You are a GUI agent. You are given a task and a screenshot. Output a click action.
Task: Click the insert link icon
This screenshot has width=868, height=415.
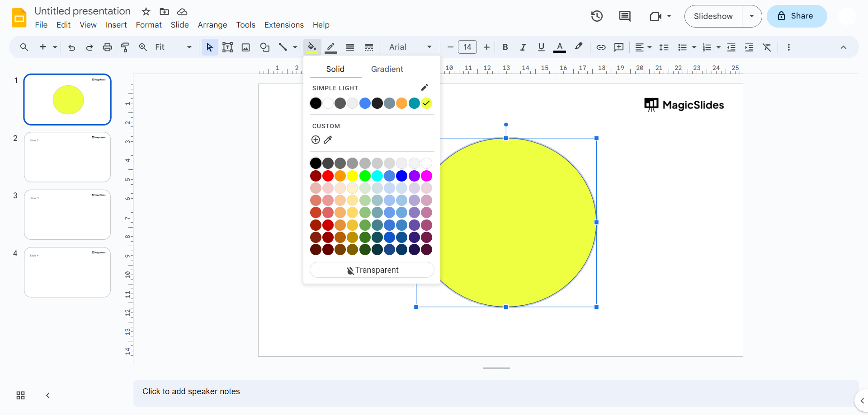[601, 47]
